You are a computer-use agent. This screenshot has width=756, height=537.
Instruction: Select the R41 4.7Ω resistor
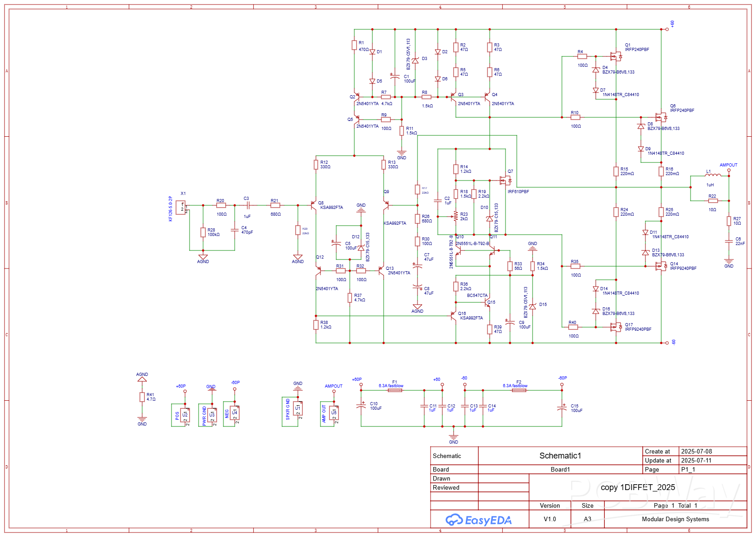tap(142, 397)
